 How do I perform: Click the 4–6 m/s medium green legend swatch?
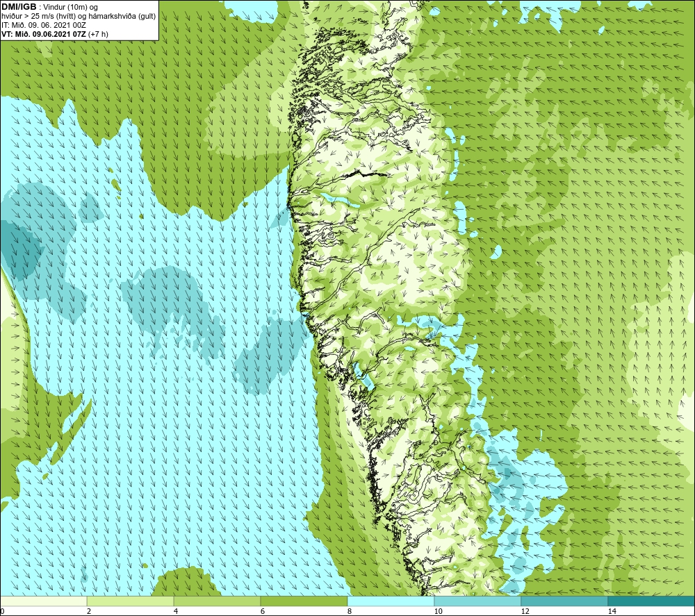click(x=217, y=601)
